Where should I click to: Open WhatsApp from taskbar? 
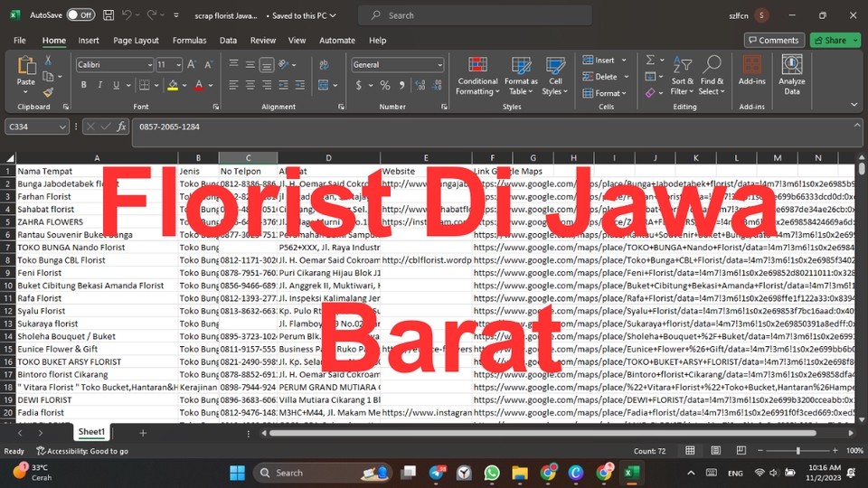coord(492,473)
